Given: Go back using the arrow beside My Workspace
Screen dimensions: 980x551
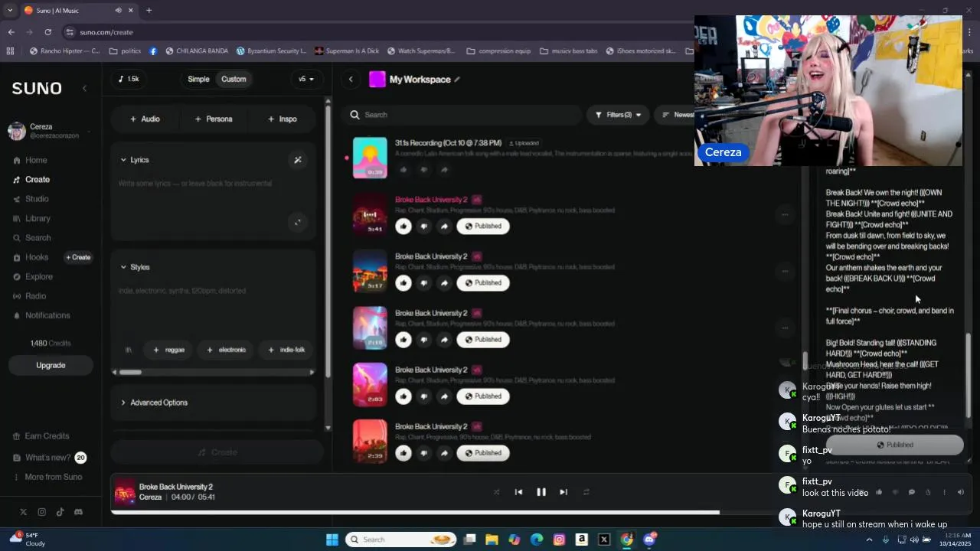Looking at the screenshot, I should (x=351, y=79).
